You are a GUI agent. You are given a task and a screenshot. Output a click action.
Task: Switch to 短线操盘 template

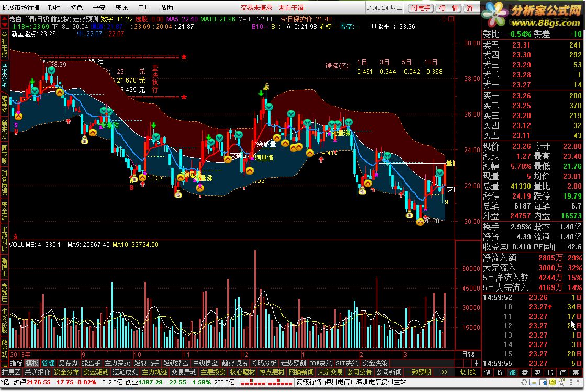[176, 363]
